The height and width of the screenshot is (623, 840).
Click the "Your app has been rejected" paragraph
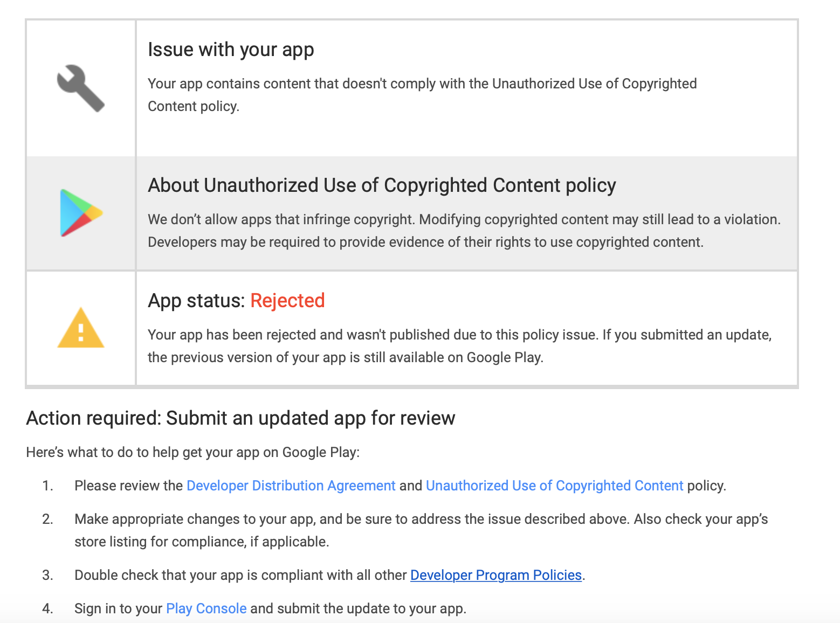[460, 346]
